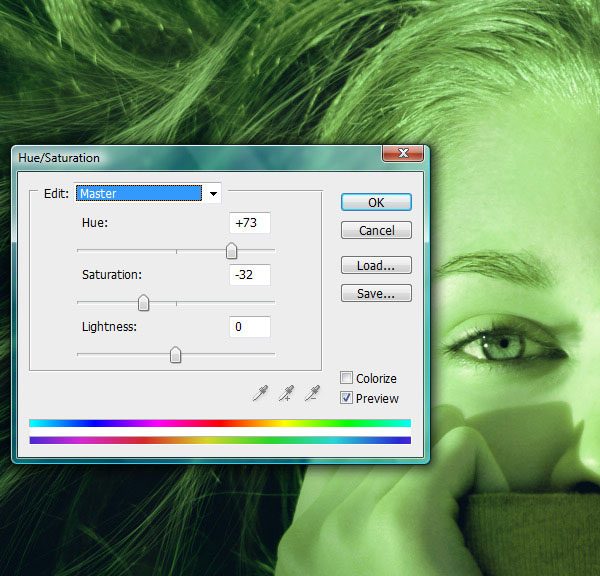600x576 pixels.
Task: Focus the Hue value field +73
Action: tap(250, 223)
